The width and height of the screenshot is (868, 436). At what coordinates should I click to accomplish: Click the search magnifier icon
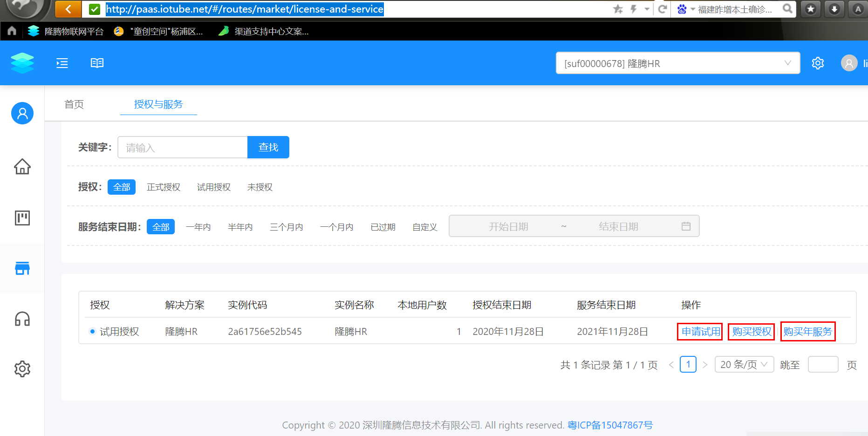tap(787, 9)
